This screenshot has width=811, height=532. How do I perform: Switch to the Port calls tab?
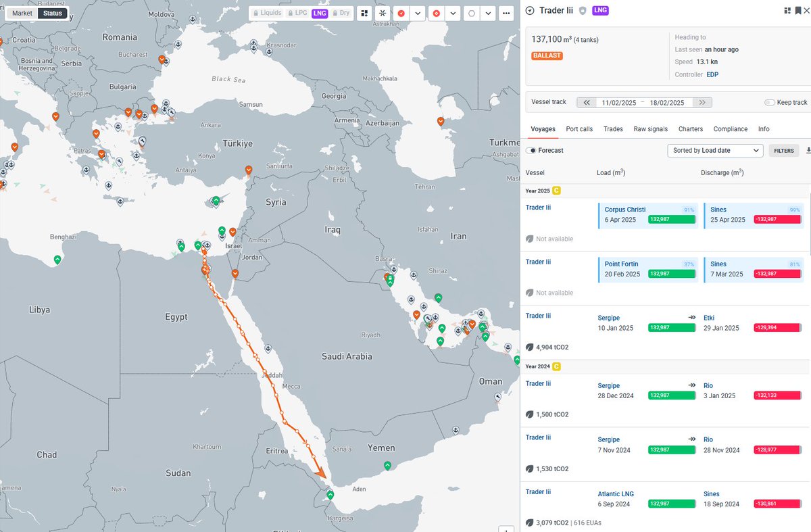click(x=579, y=128)
